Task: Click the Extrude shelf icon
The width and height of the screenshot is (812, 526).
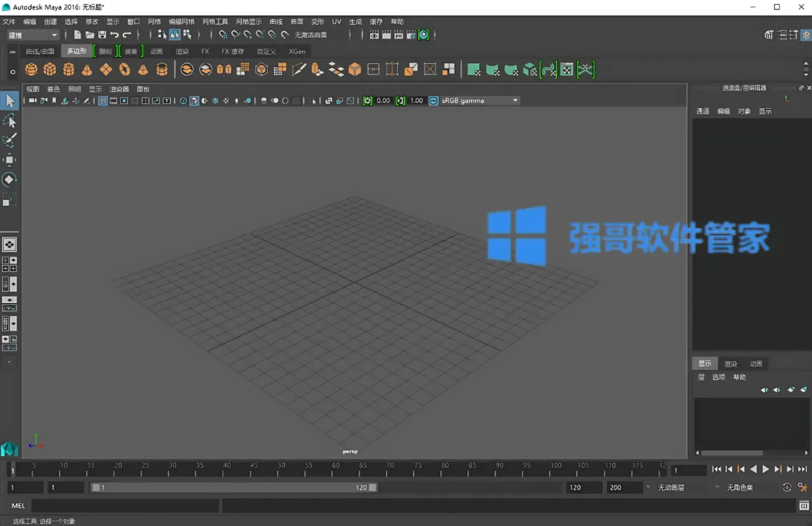Action: 317,70
